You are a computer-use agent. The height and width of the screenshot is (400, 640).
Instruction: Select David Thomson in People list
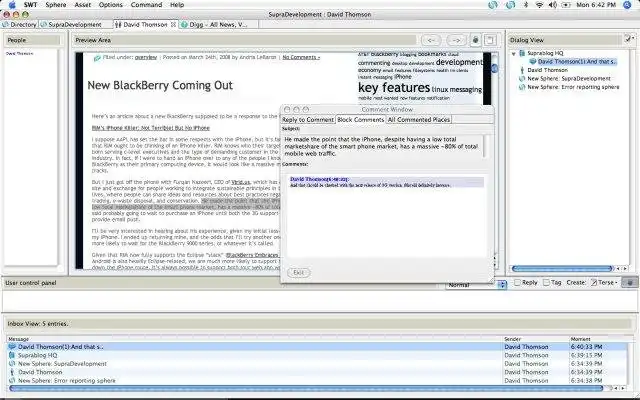[19, 53]
